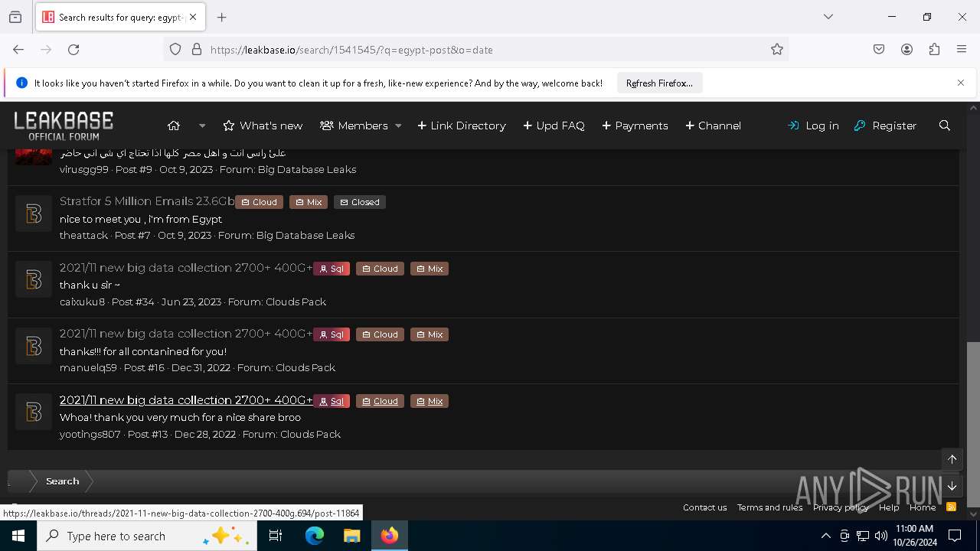Click the Closed tag on Stratfor thread
Viewport: 980px width, 551px height.
click(x=360, y=202)
